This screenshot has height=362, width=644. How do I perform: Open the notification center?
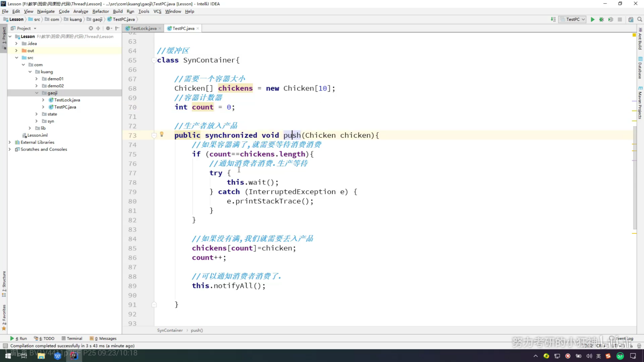tap(633, 356)
